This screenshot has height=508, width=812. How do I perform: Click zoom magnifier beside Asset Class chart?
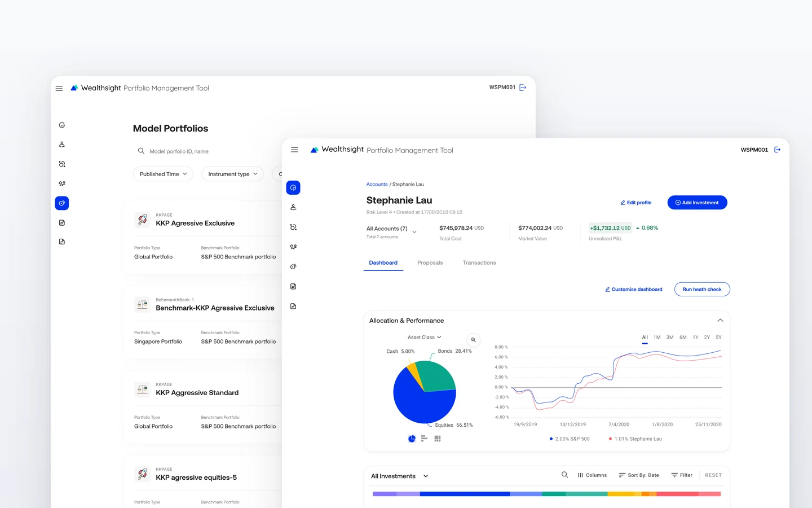click(x=474, y=340)
